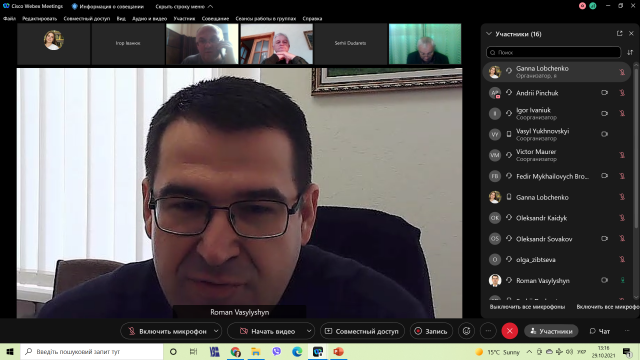Unmute with Включить микрофон button
This screenshot has height=360, width=640.
pos(167,331)
